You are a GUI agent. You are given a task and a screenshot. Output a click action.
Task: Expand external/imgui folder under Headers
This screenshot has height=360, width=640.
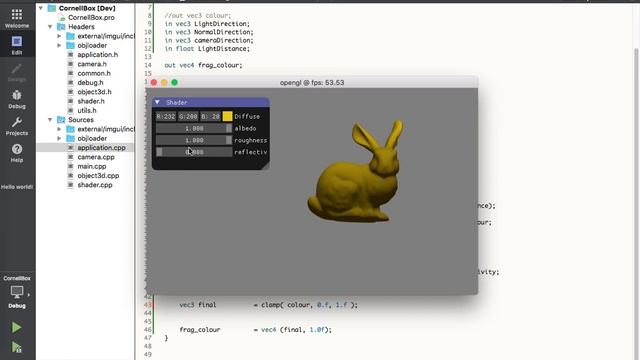pos(59,36)
